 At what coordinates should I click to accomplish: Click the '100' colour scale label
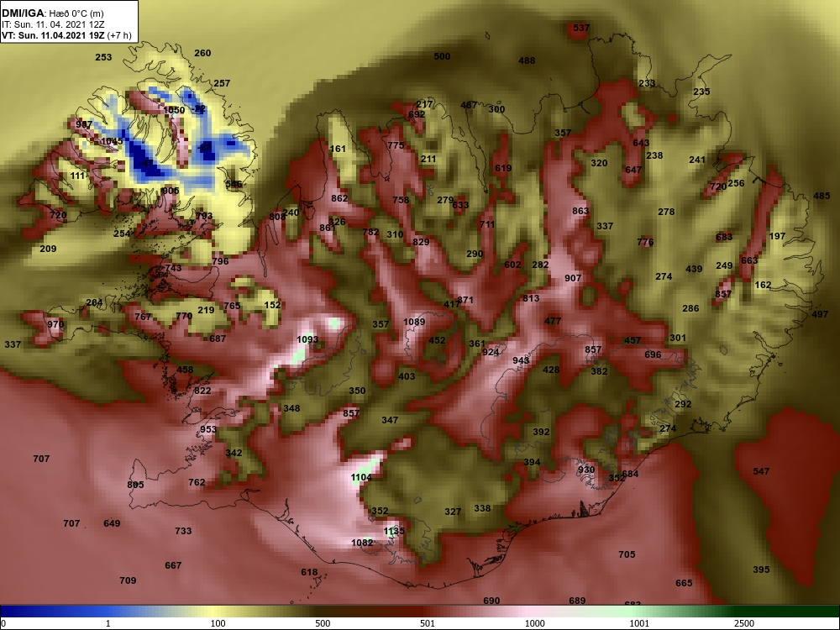click(218, 623)
